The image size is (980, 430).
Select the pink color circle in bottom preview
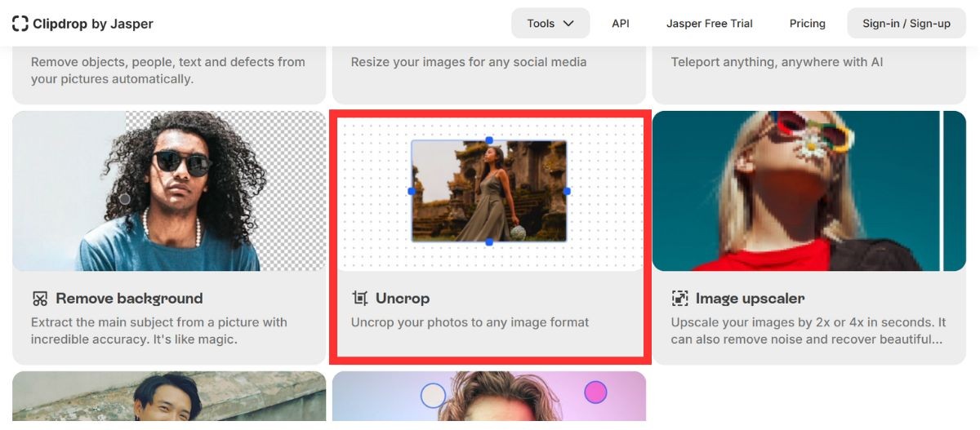(596, 392)
